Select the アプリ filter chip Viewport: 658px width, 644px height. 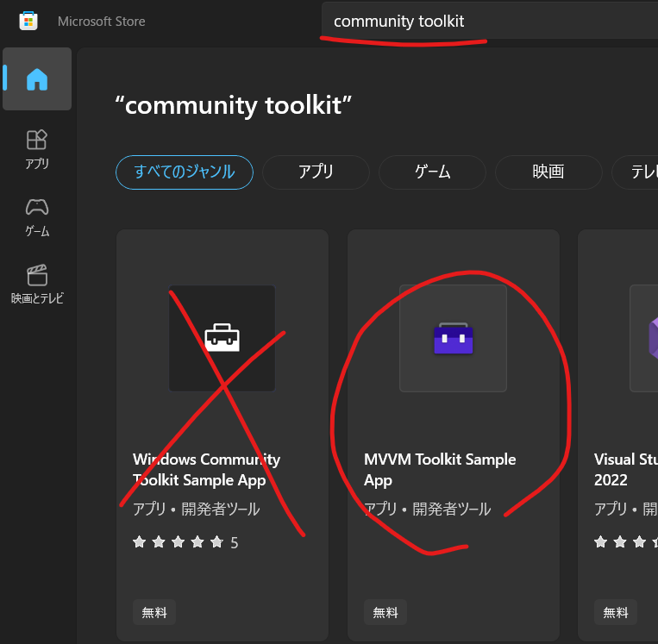click(316, 172)
